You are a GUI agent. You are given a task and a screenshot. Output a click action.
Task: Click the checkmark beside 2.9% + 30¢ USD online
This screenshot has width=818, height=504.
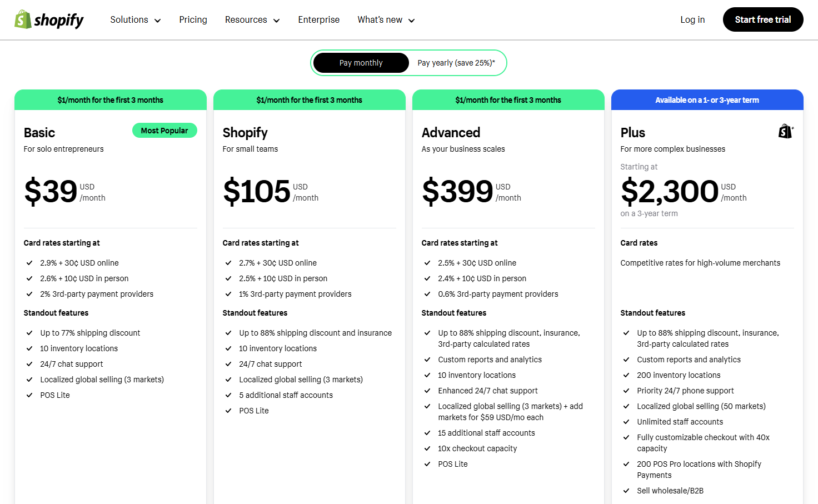click(29, 263)
